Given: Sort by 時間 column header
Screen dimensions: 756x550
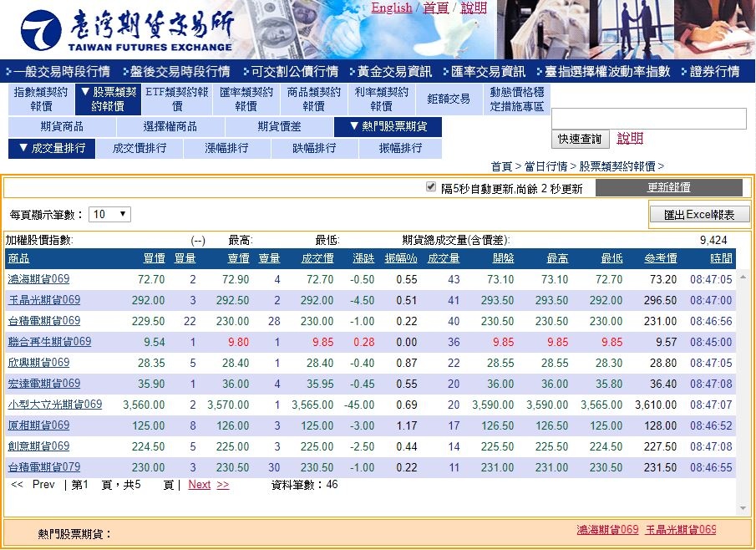Looking at the screenshot, I should pyautogui.click(x=721, y=258).
